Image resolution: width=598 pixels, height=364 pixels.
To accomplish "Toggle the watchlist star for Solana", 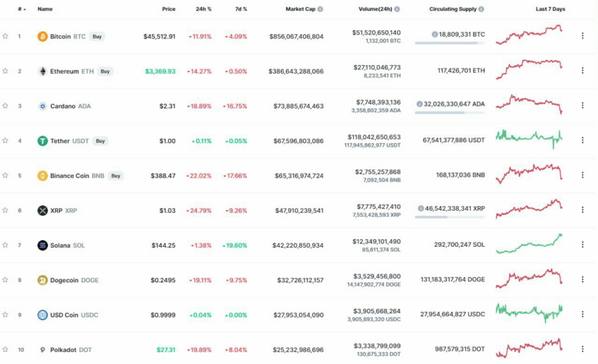I will tap(5, 245).
